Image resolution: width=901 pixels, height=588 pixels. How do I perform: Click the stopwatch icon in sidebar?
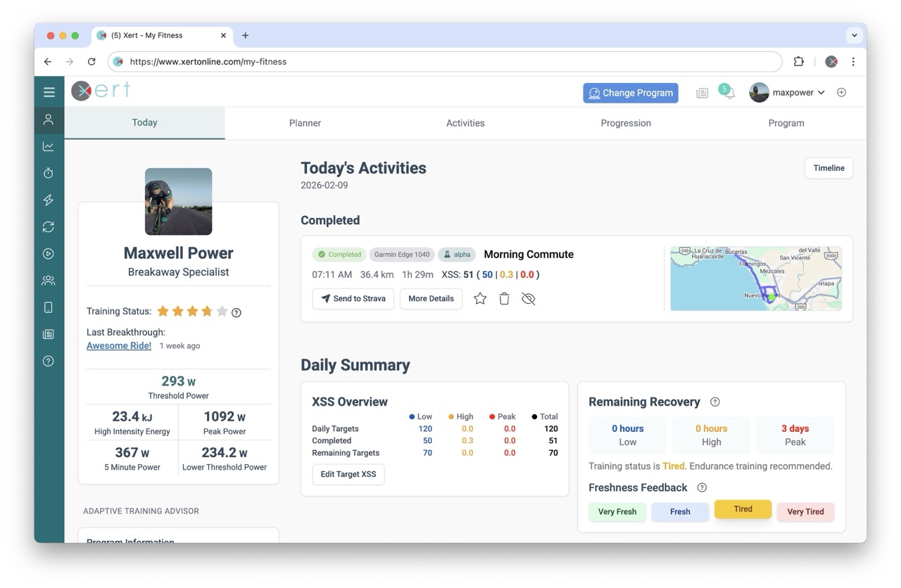pyautogui.click(x=49, y=173)
